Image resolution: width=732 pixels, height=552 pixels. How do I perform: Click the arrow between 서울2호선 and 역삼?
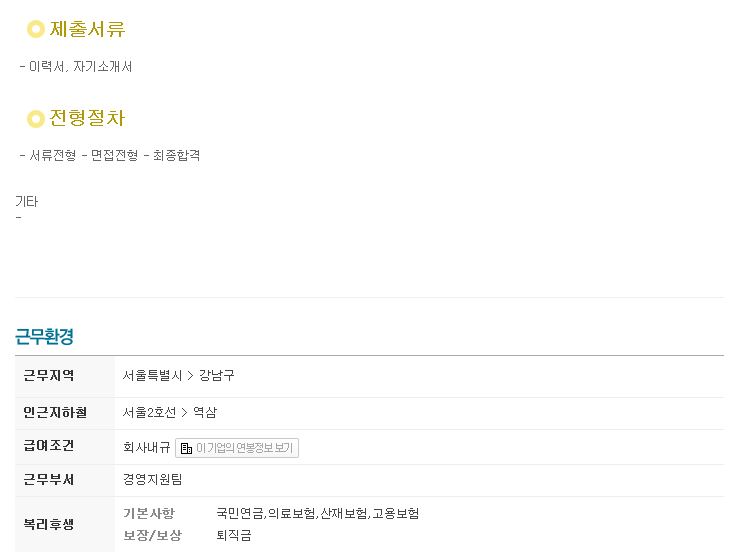click(x=184, y=413)
